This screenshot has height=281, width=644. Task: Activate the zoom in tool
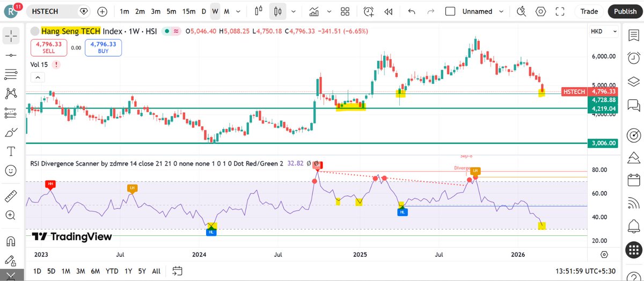click(x=10, y=215)
